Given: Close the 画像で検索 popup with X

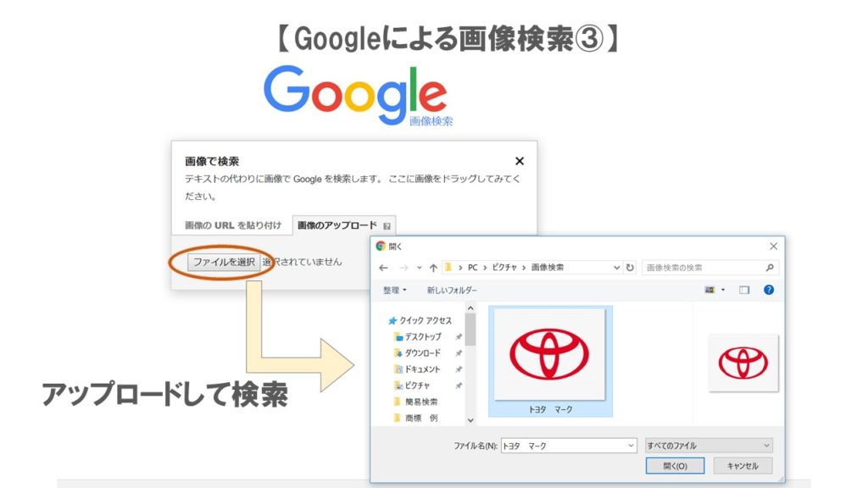Looking at the screenshot, I should point(520,161).
